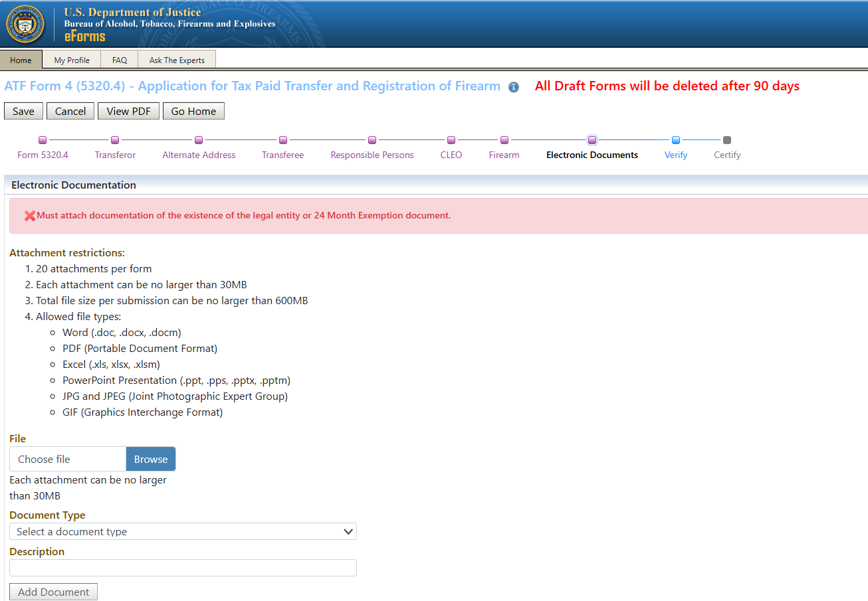Open the Ask The Experts tab
This screenshot has height=601, width=868.
coord(177,60)
